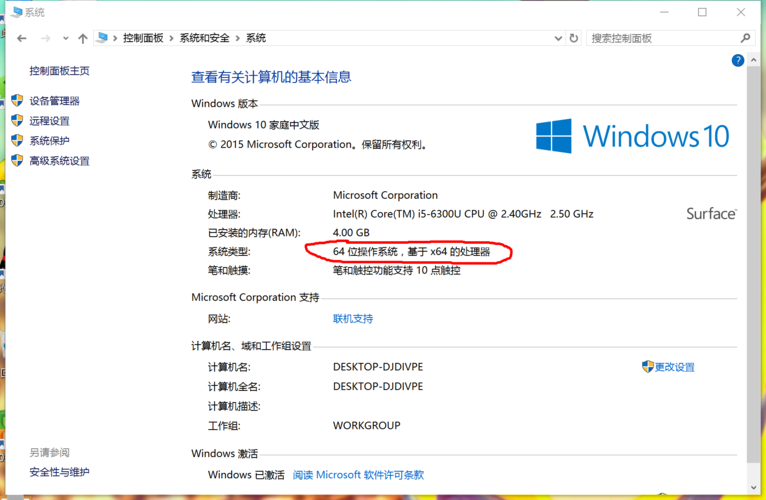This screenshot has height=500, width=766.
Task: Click the shield icon beside 设备管理器
Action: (x=17, y=101)
